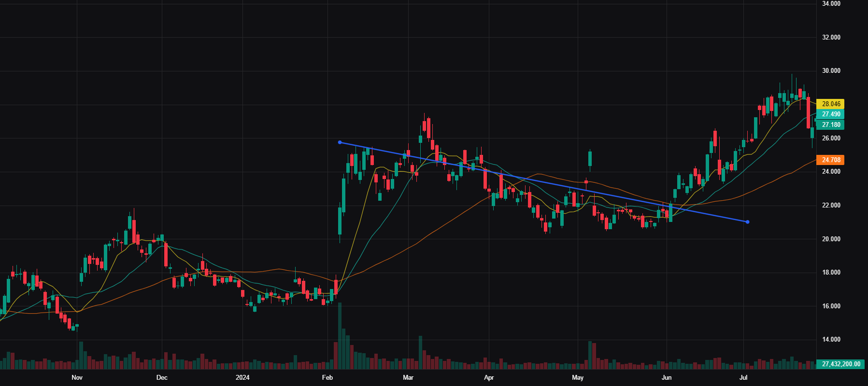Select the trendline's left endpoint handle
This screenshot has height=386, width=868.
pyautogui.click(x=340, y=142)
